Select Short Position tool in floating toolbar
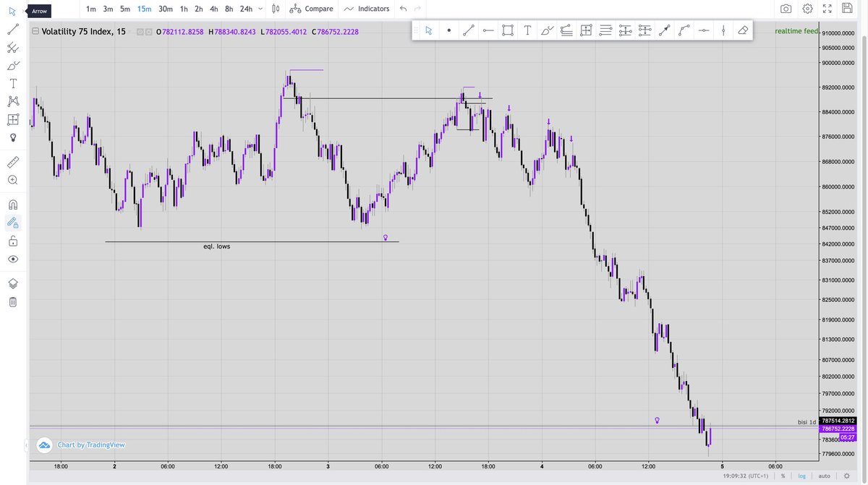Image resolution: width=868 pixels, height=485 pixels. point(645,30)
